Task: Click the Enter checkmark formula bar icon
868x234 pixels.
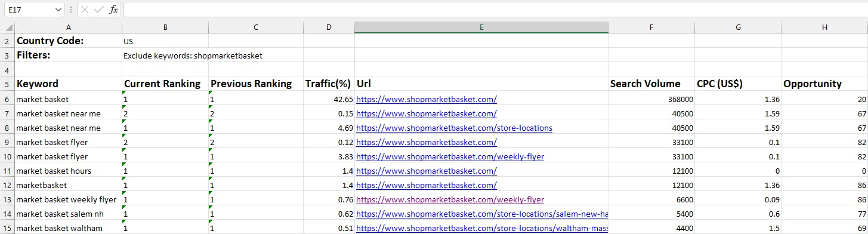Action: (x=100, y=10)
